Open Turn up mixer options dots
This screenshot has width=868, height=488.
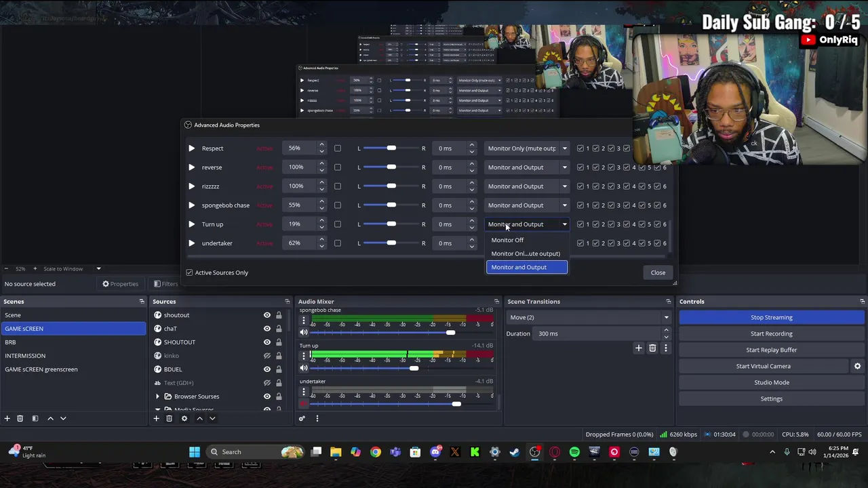pos(304,355)
